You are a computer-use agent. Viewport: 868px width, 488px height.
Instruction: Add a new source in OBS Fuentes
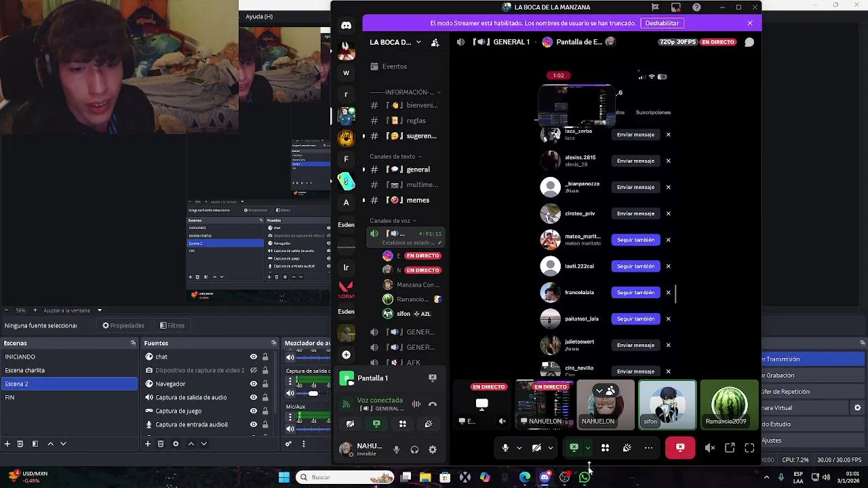pyautogui.click(x=147, y=444)
